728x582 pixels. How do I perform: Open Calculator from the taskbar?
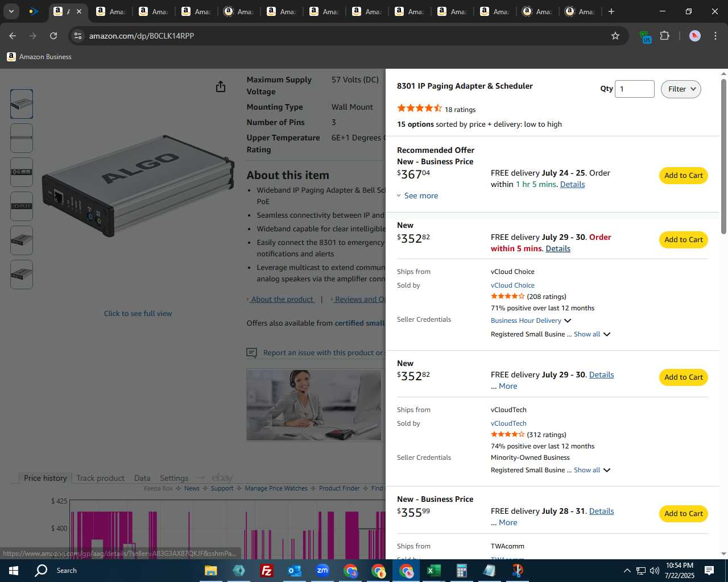pos(462,571)
